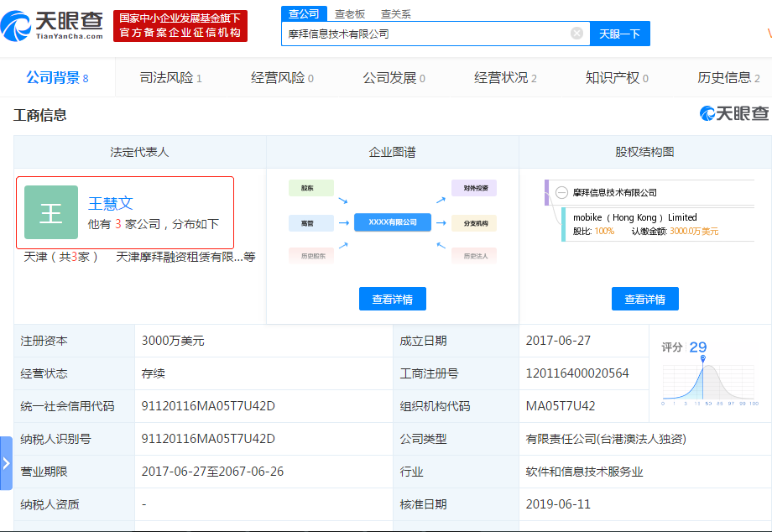Viewport: 772px width, 532px height.
Task: Open the 司法风险 tab
Action: (171, 78)
